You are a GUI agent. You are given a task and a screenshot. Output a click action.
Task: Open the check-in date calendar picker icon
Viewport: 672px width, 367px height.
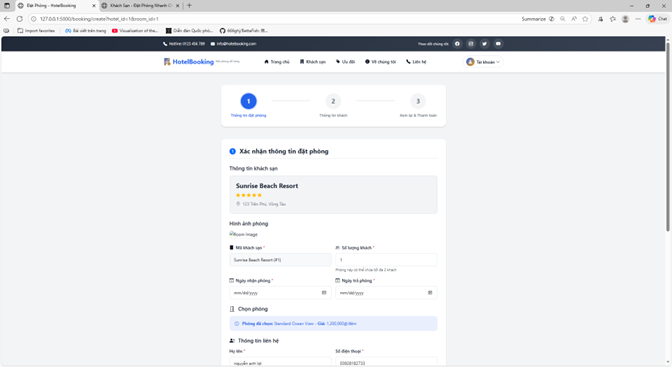pyautogui.click(x=324, y=293)
